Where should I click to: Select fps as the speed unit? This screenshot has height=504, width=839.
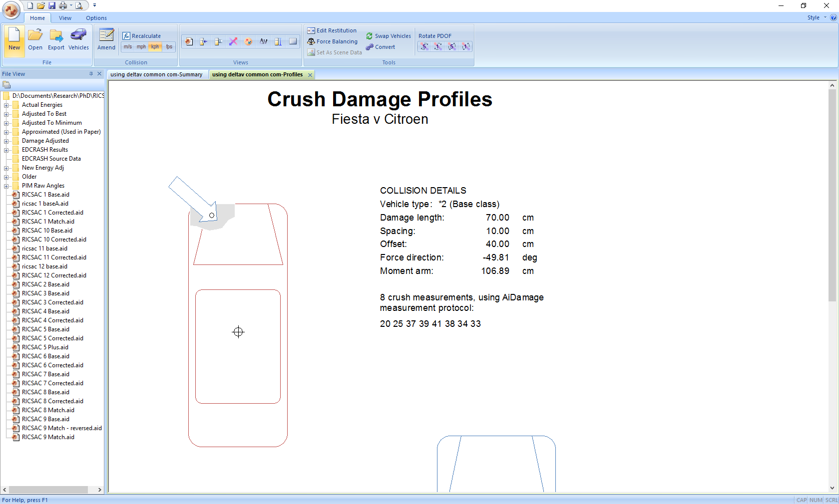169,47
